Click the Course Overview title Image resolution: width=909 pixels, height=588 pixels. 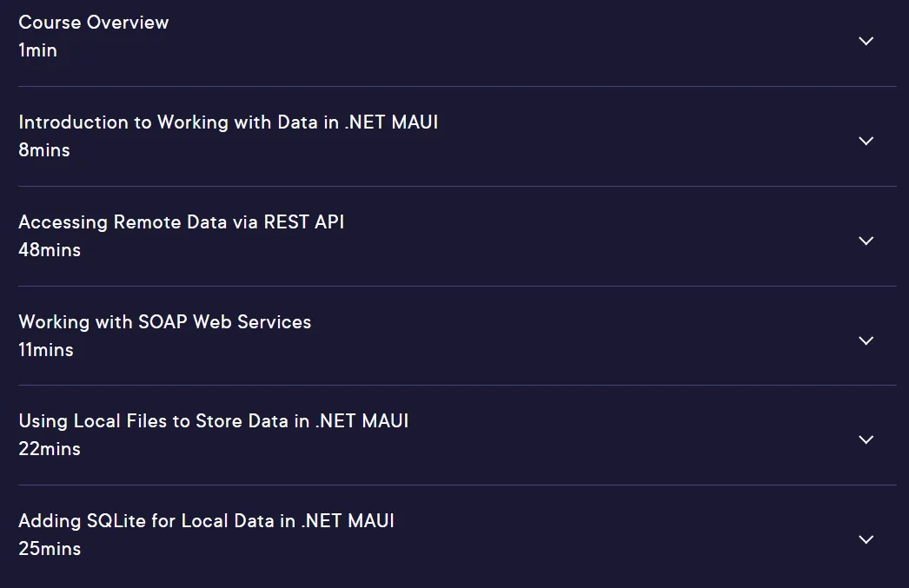pos(93,23)
